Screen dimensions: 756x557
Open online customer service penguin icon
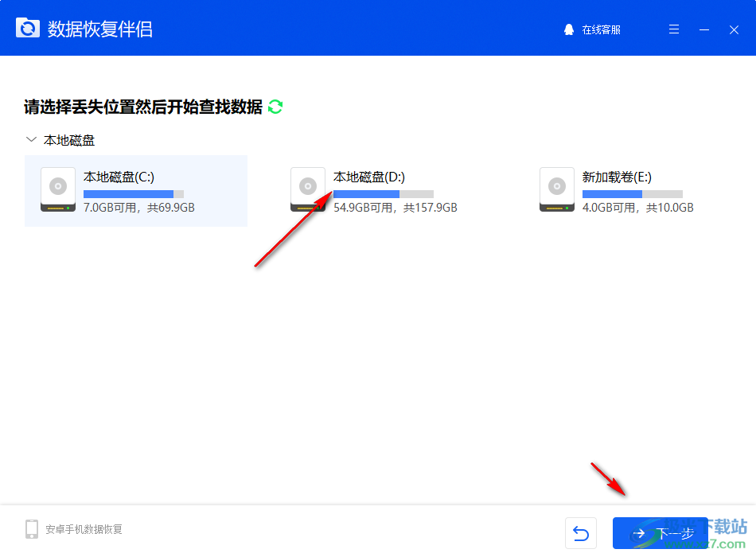click(x=568, y=29)
